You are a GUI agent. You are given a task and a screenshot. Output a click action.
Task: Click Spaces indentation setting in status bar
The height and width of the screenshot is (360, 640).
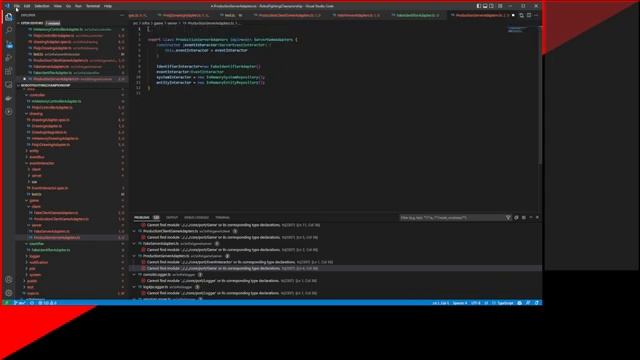click(460, 303)
